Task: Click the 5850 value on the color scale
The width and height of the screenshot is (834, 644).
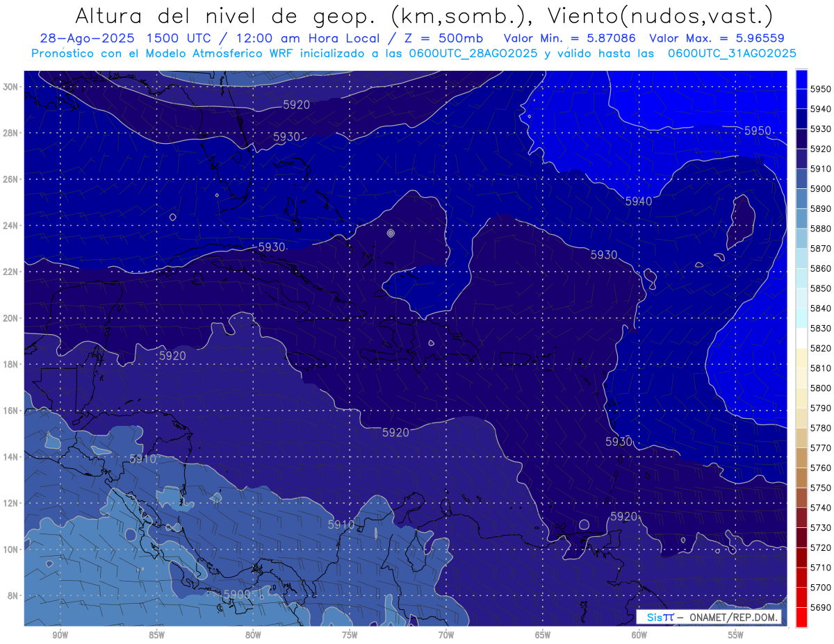Action: pos(820,288)
